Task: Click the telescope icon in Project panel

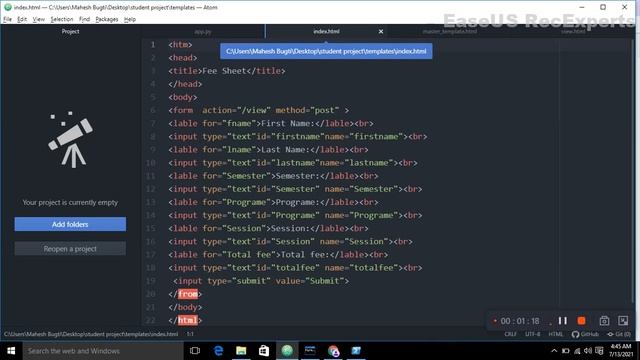Action: [71, 140]
